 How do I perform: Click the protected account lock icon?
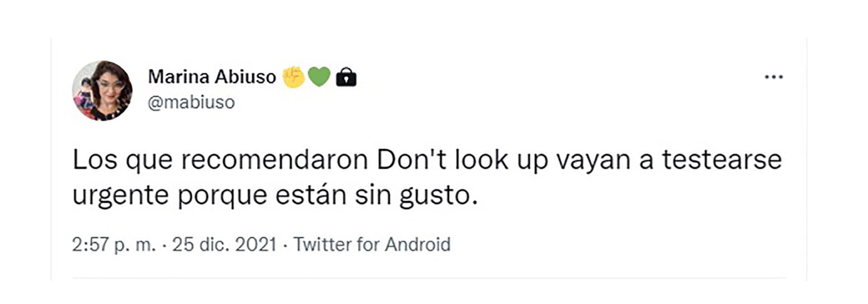pyautogui.click(x=346, y=77)
